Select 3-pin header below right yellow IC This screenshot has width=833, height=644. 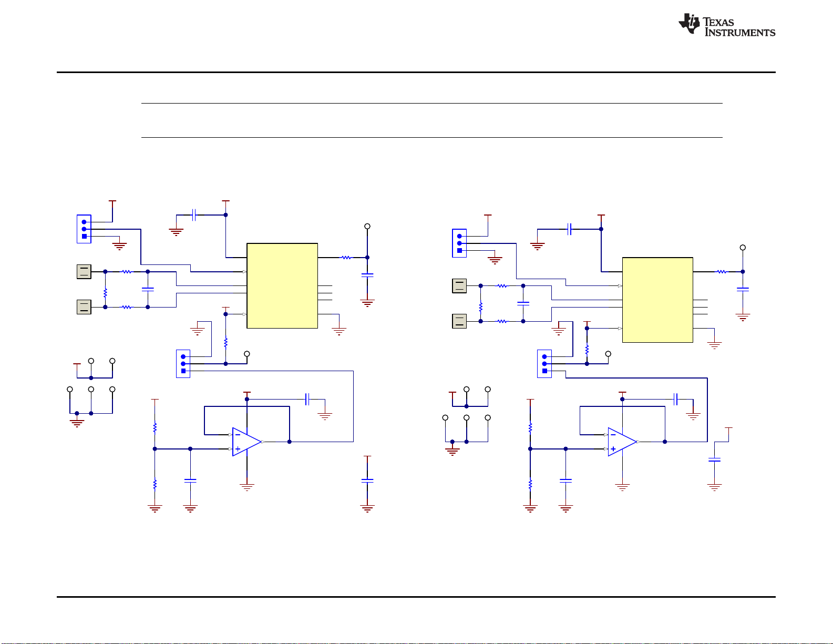[x=544, y=364]
